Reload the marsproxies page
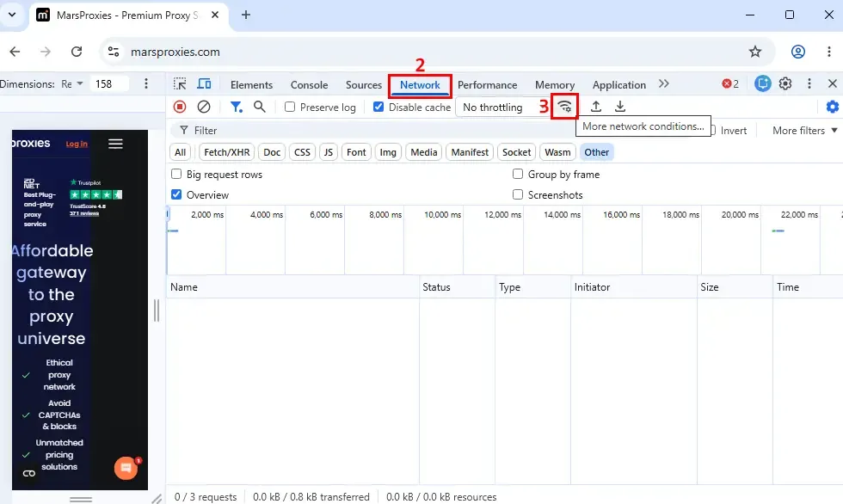The image size is (843, 504). coord(77,52)
